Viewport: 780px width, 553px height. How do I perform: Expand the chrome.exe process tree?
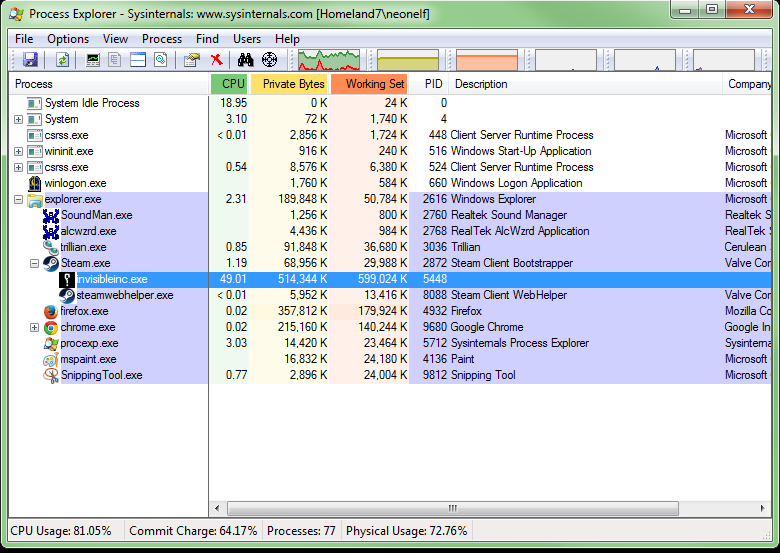tap(34, 327)
